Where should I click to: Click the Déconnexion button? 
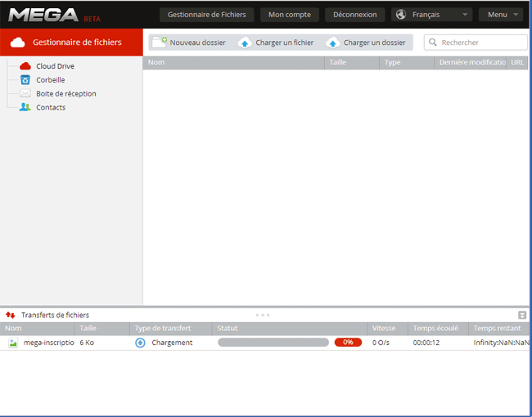[x=354, y=15]
